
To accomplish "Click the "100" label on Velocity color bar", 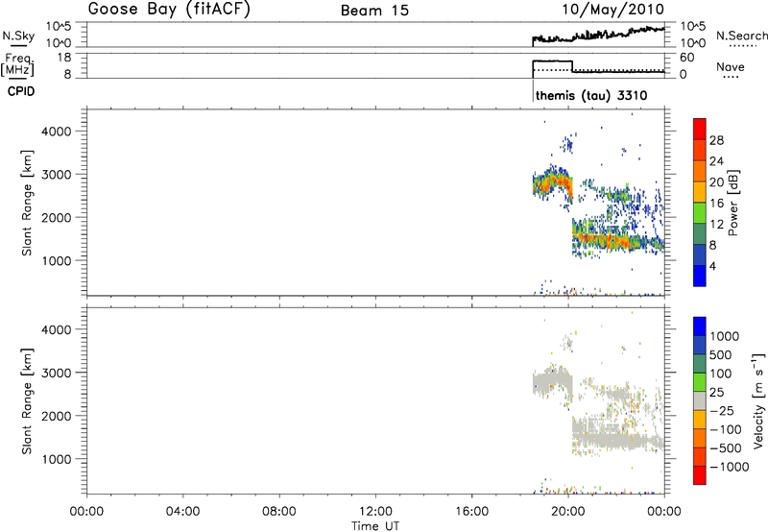I will point(721,374).
